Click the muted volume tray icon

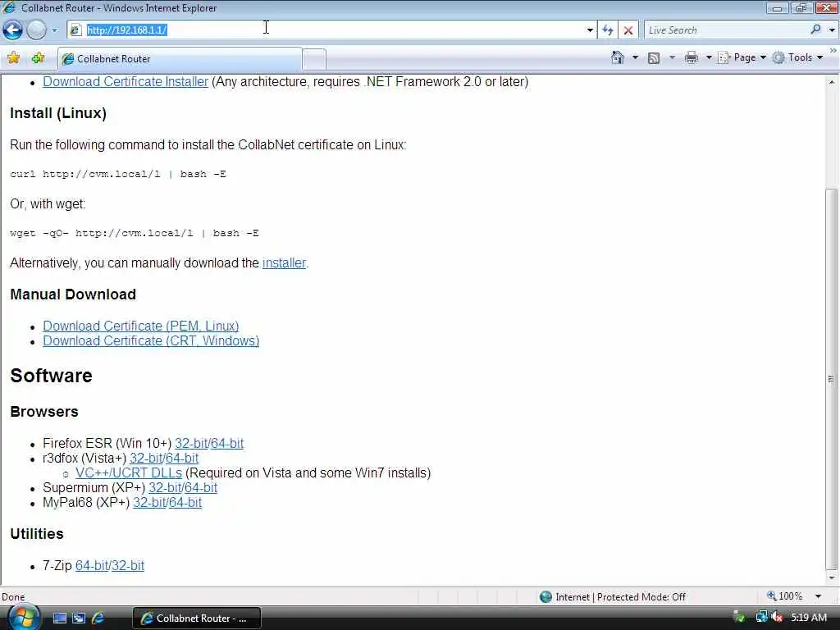778,618
